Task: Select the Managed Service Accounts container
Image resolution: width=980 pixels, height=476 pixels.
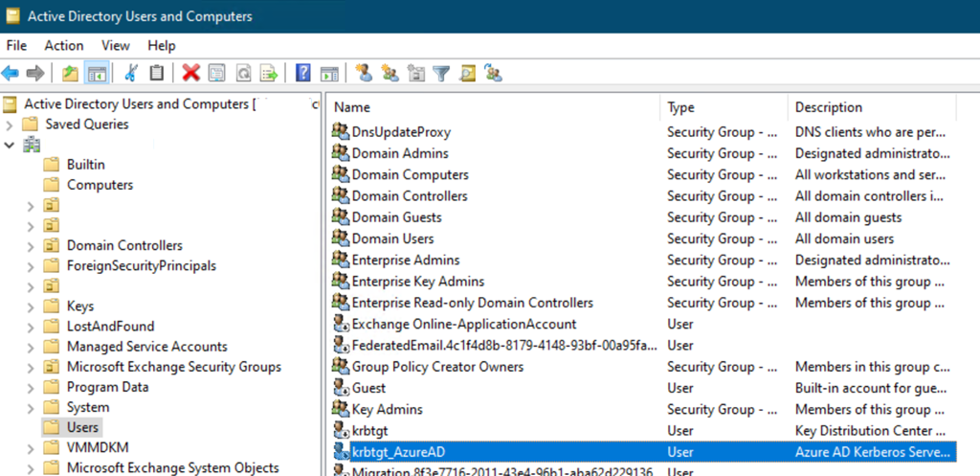Action: click(x=146, y=347)
